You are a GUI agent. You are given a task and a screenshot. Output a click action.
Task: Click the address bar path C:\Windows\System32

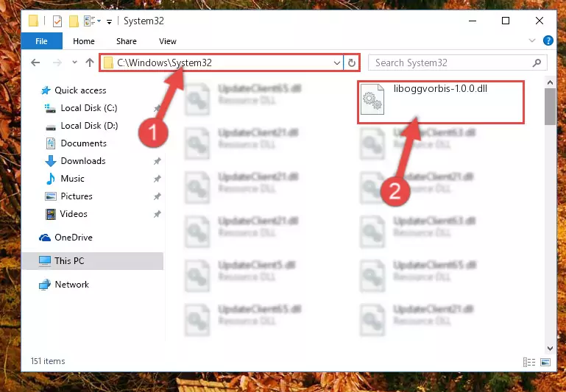164,63
